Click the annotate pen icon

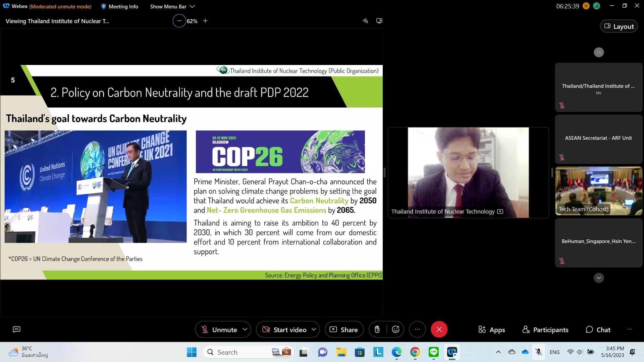tap(365, 21)
